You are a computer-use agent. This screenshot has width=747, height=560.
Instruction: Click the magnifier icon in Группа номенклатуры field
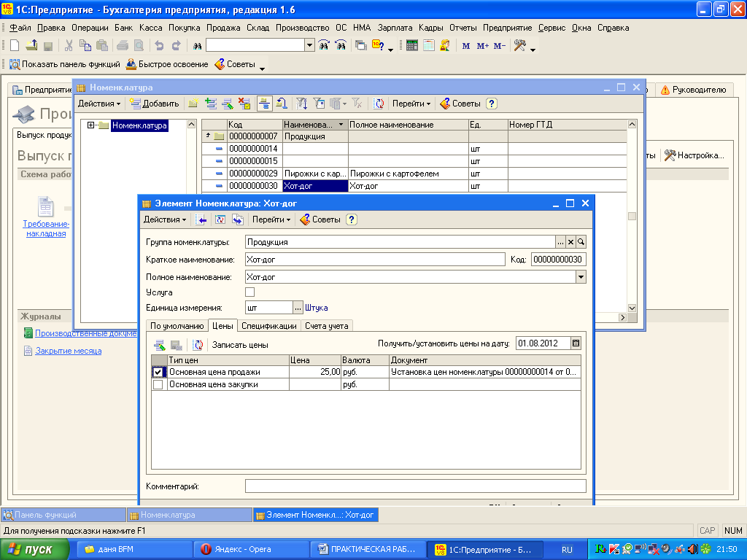581,242
